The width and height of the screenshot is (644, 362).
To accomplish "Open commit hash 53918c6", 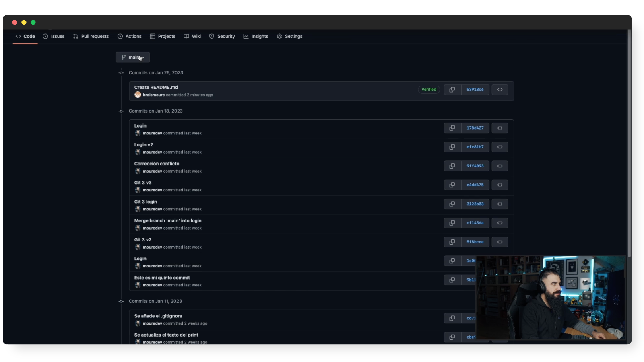I will click(x=475, y=90).
